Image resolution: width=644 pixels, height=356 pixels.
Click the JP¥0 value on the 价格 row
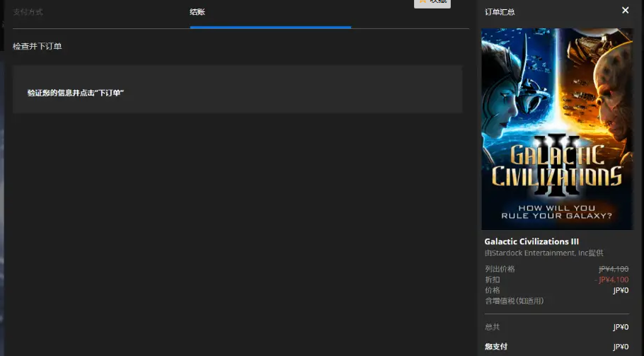(x=621, y=290)
